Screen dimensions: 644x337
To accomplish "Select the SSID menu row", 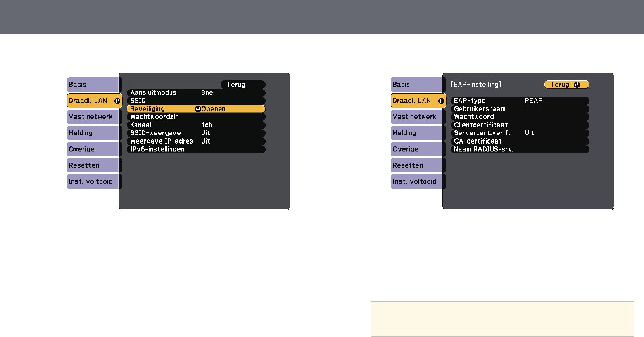I will [x=196, y=101].
